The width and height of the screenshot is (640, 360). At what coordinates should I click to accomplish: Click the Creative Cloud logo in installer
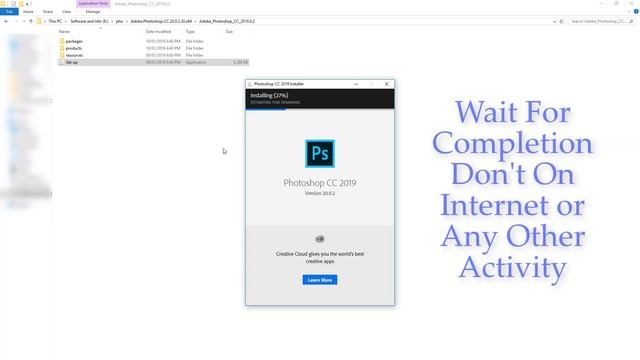point(320,239)
